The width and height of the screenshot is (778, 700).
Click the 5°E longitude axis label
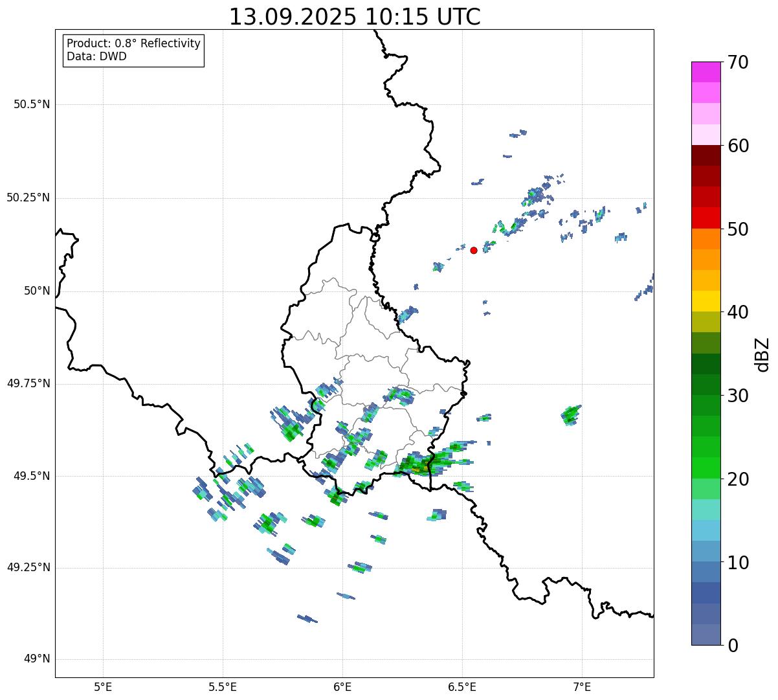click(x=103, y=686)
